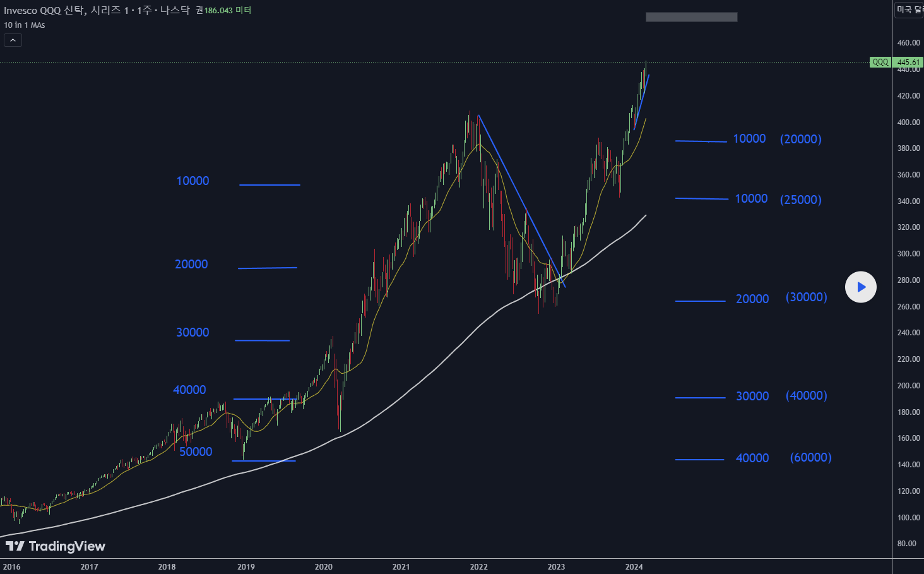Select the (20000) parenthesized annotation

[x=801, y=139]
